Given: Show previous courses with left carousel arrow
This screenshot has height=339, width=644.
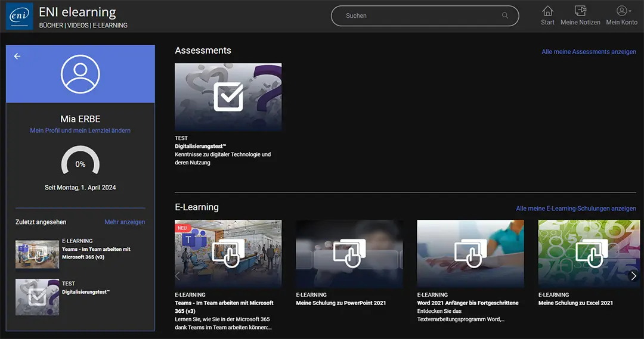Looking at the screenshot, I should coord(178,276).
